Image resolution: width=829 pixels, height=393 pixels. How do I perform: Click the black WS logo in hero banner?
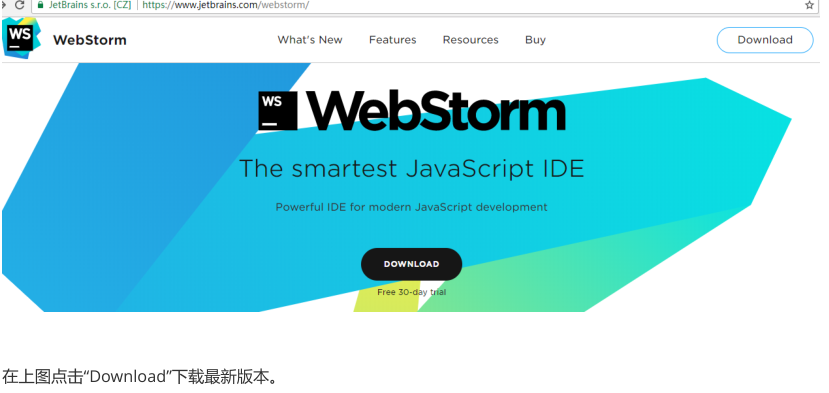click(278, 111)
